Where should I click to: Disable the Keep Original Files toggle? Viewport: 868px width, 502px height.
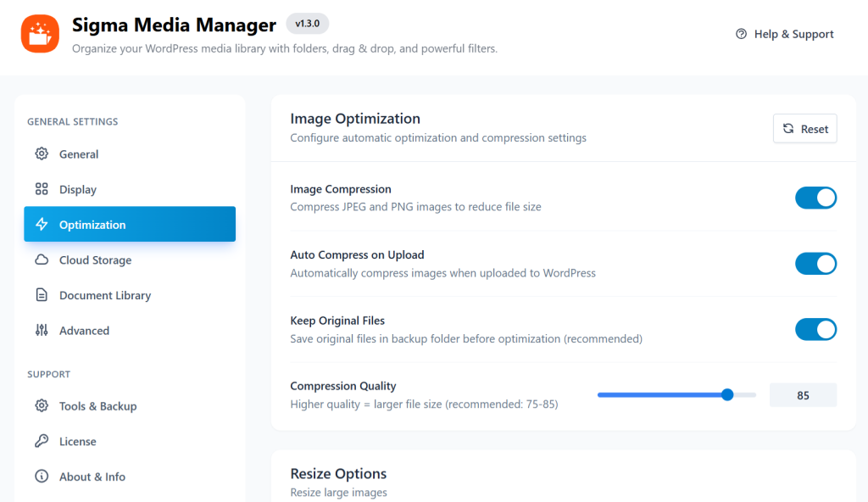point(815,329)
